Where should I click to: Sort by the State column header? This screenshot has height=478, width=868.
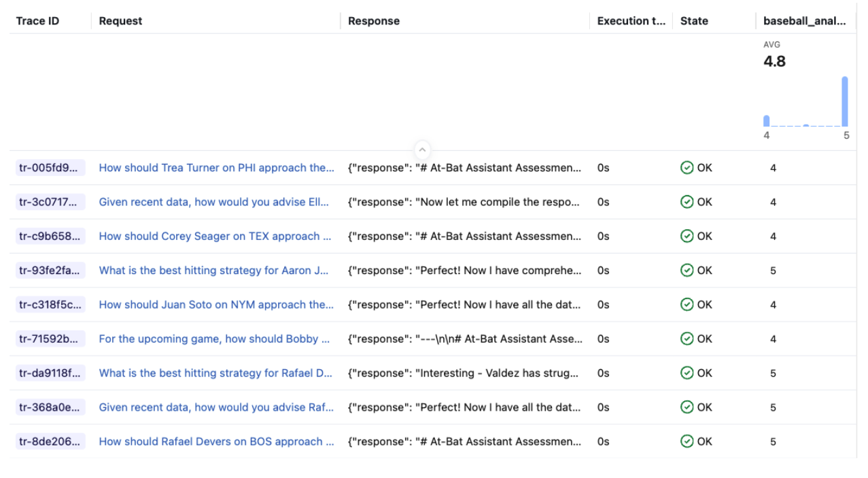694,21
